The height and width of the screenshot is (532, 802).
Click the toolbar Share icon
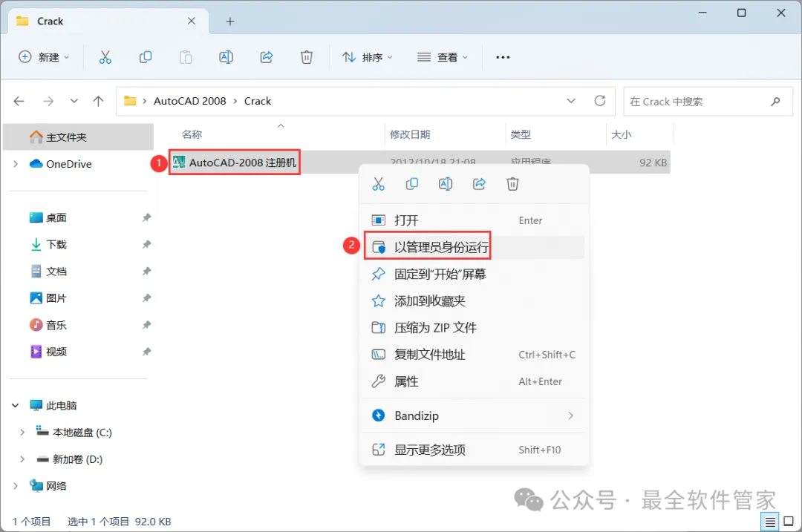click(267, 57)
